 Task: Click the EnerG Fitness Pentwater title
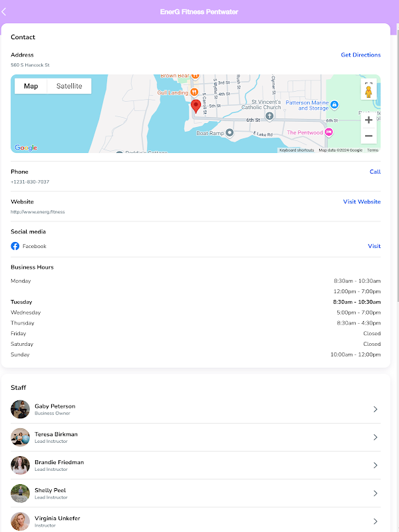pyautogui.click(x=199, y=12)
